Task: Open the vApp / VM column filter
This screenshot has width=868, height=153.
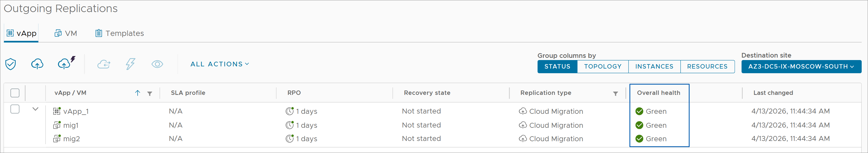Action: coord(150,93)
